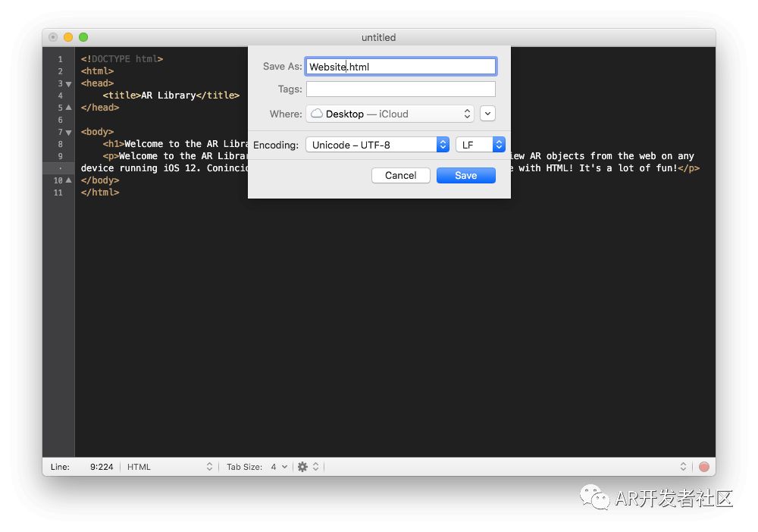The height and width of the screenshot is (532, 758).
Task: Click the iCloud icon in Where field
Action: click(x=317, y=114)
